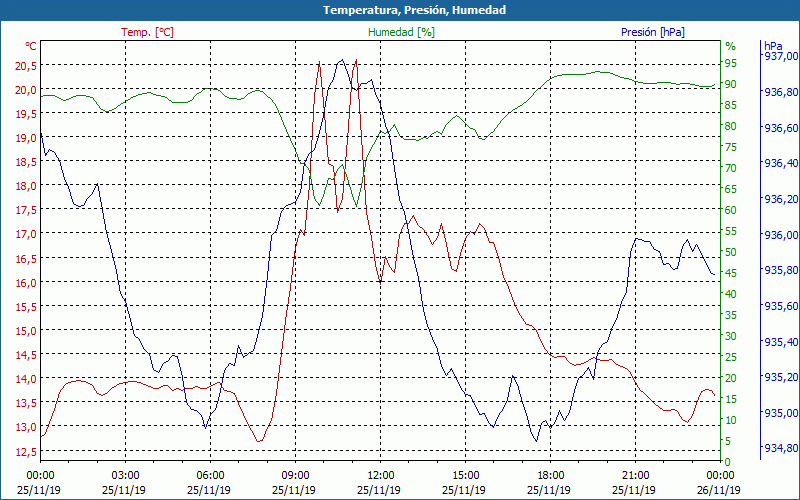
Task: Click the 934,80 pressure axis value
Action: coord(781,448)
